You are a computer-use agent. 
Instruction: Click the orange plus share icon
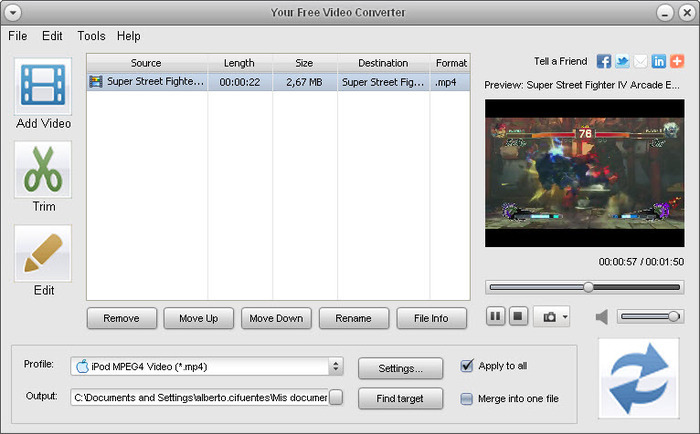pos(677,61)
